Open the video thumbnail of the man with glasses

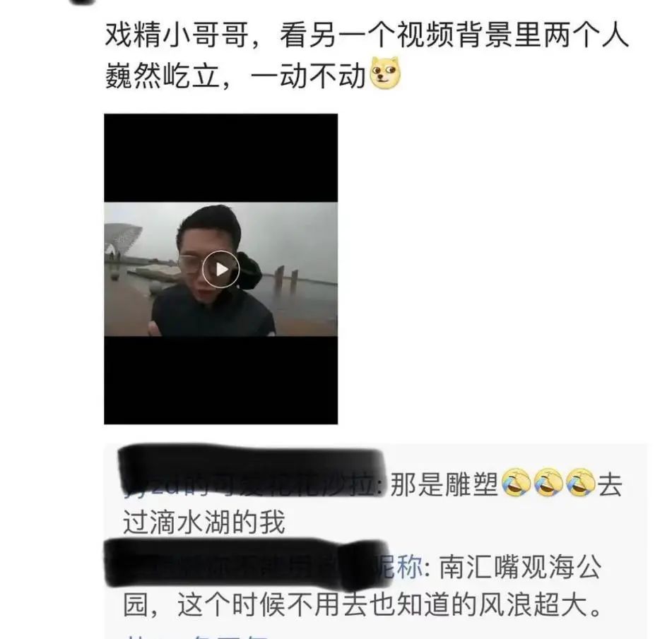(220, 269)
